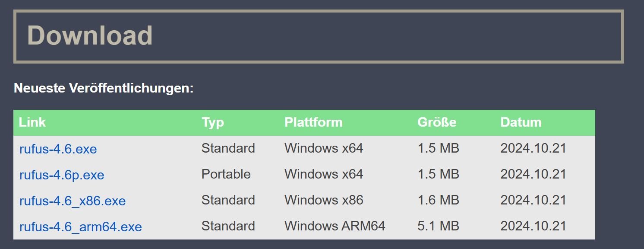Select the Typ column header
This screenshot has width=644, height=249.
(x=213, y=122)
